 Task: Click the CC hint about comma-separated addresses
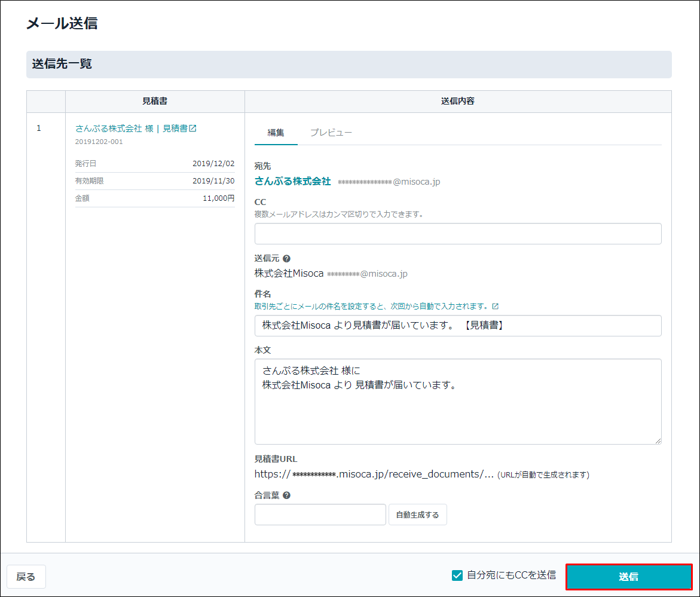pyautogui.click(x=339, y=214)
